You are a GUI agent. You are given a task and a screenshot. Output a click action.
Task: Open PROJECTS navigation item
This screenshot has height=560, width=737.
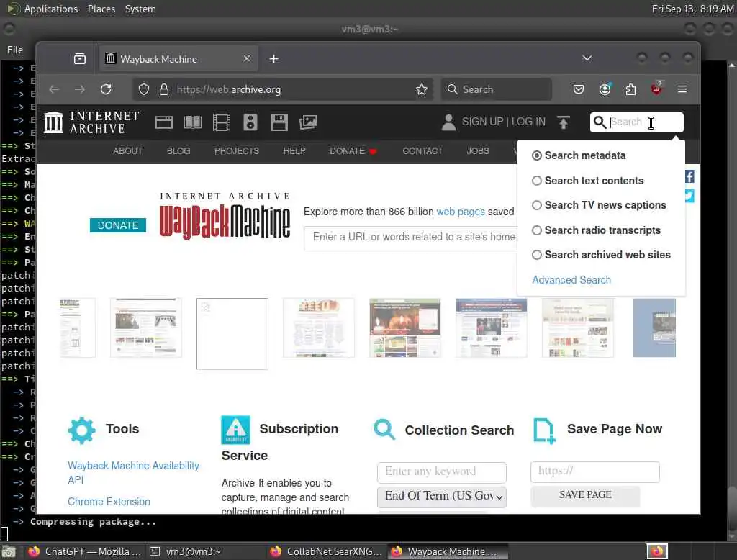tap(236, 151)
